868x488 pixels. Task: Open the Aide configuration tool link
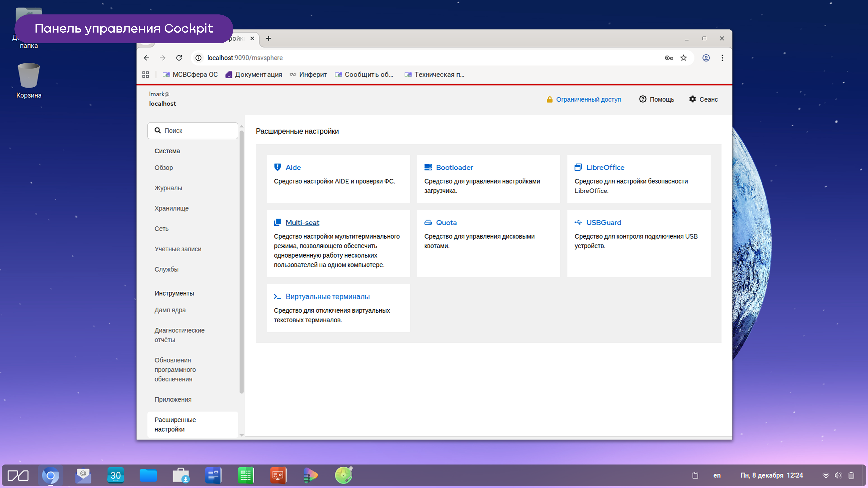pos(293,167)
